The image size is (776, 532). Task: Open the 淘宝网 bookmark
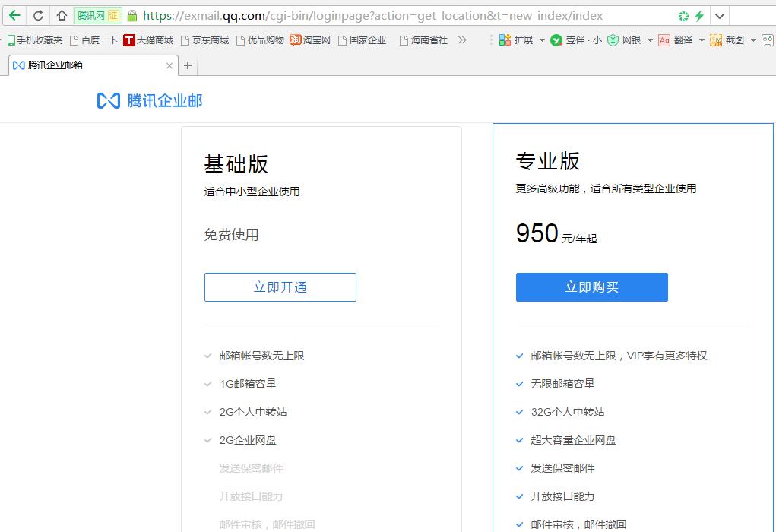pyautogui.click(x=310, y=40)
